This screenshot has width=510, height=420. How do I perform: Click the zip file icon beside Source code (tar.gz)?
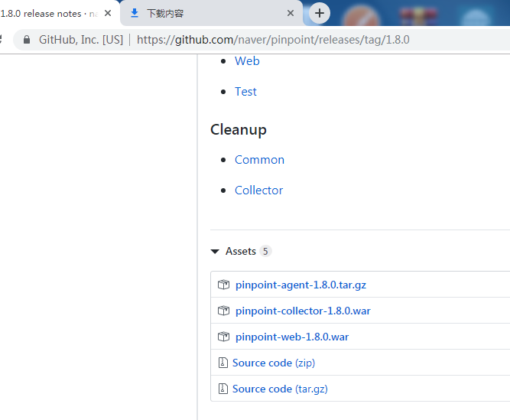pyautogui.click(x=223, y=389)
